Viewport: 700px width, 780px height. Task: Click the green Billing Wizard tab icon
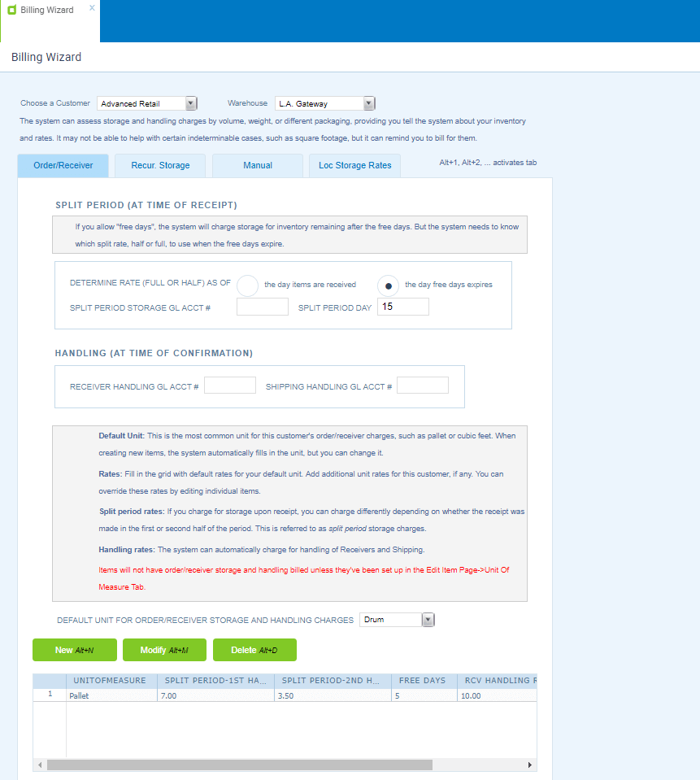coord(11,11)
